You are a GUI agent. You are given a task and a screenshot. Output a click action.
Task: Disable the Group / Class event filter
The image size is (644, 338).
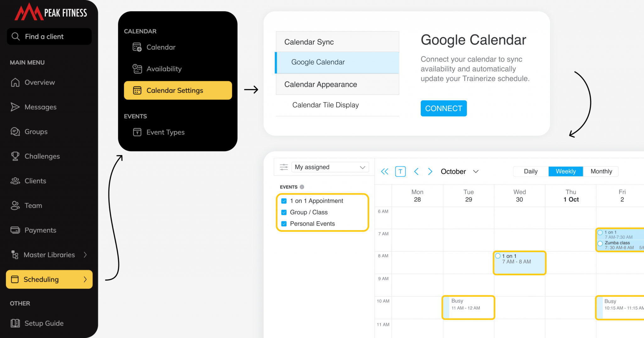click(284, 212)
